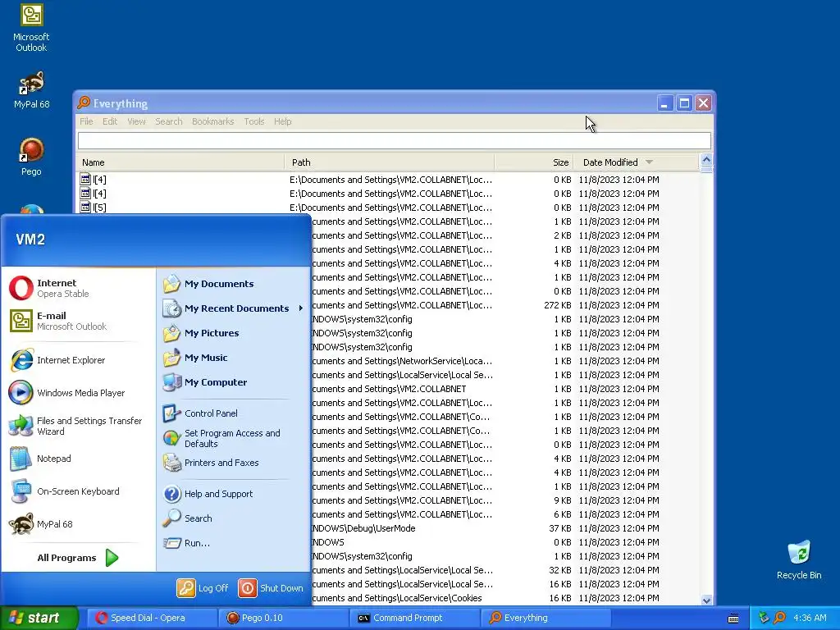Open View menu in Everything
This screenshot has width=840, height=630.
click(137, 121)
